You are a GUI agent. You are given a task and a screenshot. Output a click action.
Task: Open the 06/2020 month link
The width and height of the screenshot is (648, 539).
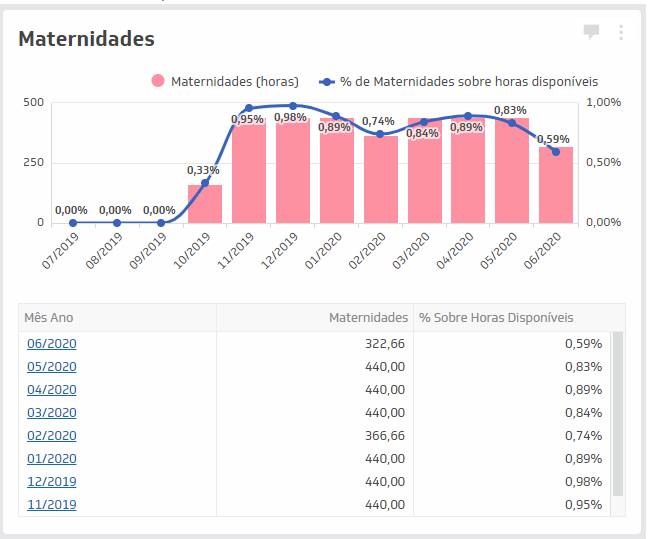pyautogui.click(x=52, y=343)
